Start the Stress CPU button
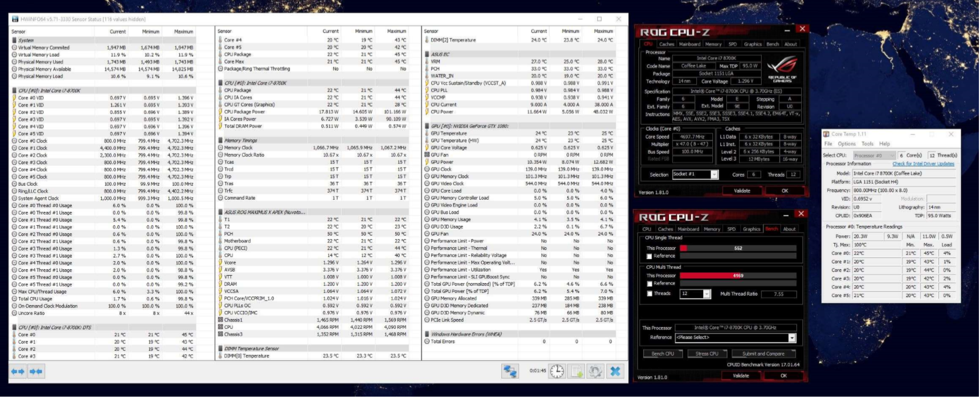 point(707,354)
